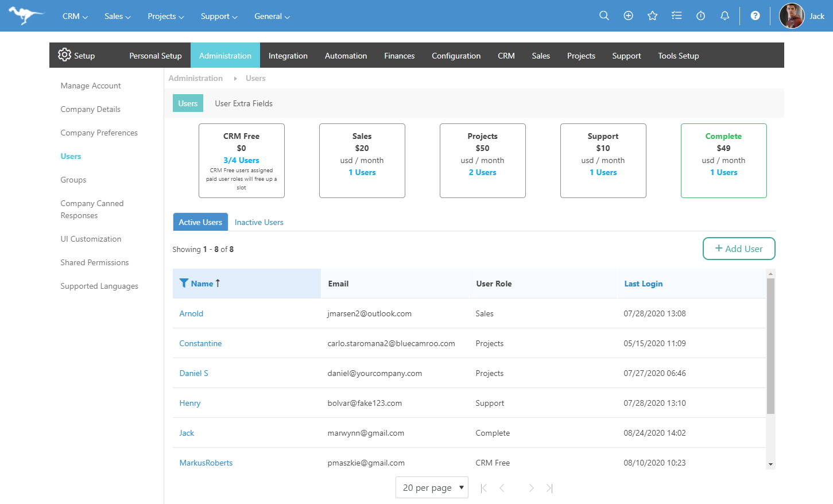The width and height of the screenshot is (833, 504).
Task: Switch to User Extra Fields tab
Action: click(x=243, y=103)
